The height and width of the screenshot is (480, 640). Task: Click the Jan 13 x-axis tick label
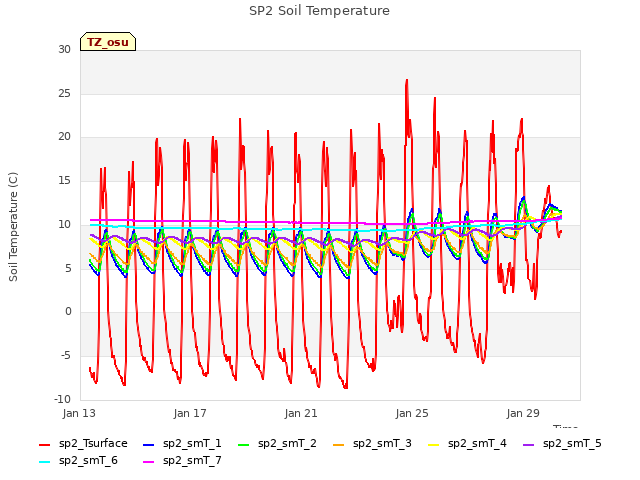click(79, 413)
